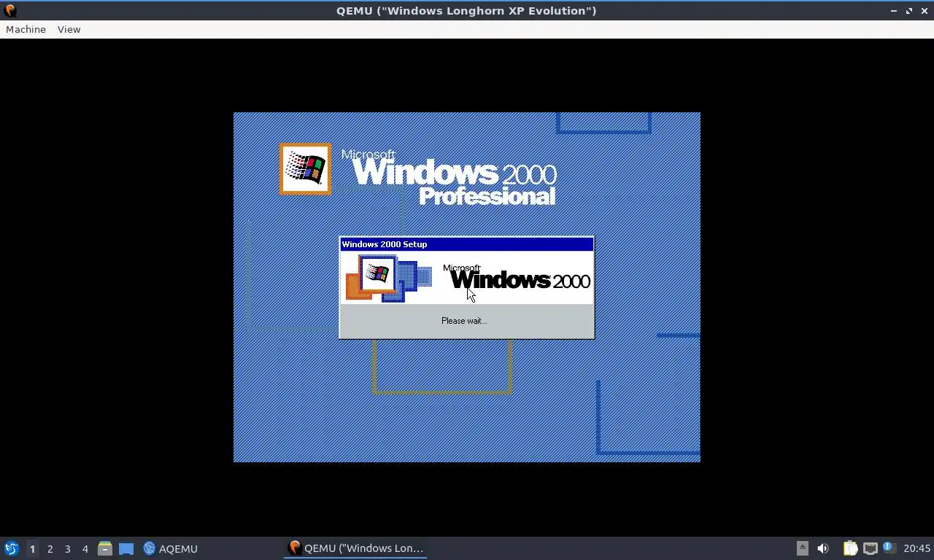Open the network tray icon
Viewport: 934px width, 560px height.
pyautogui.click(x=870, y=548)
